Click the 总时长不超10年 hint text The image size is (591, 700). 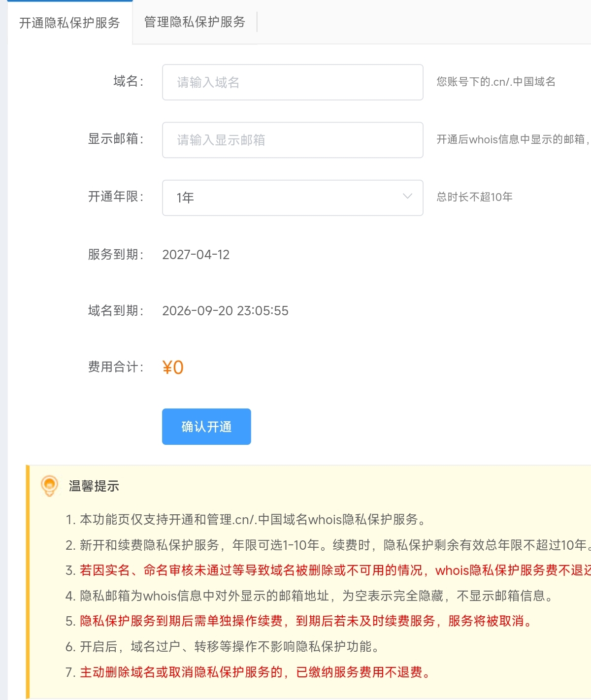tap(474, 197)
